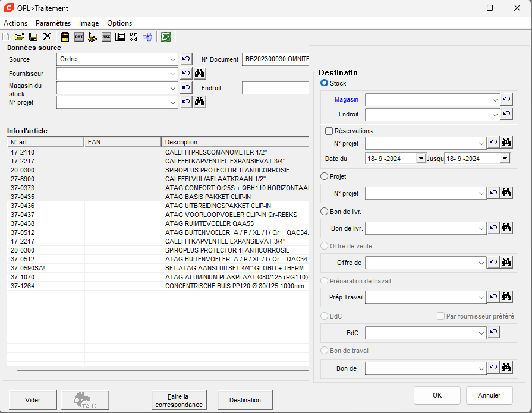Click the delete X toolbar icon
Image resolution: width=532 pixels, height=413 pixels.
point(47,37)
